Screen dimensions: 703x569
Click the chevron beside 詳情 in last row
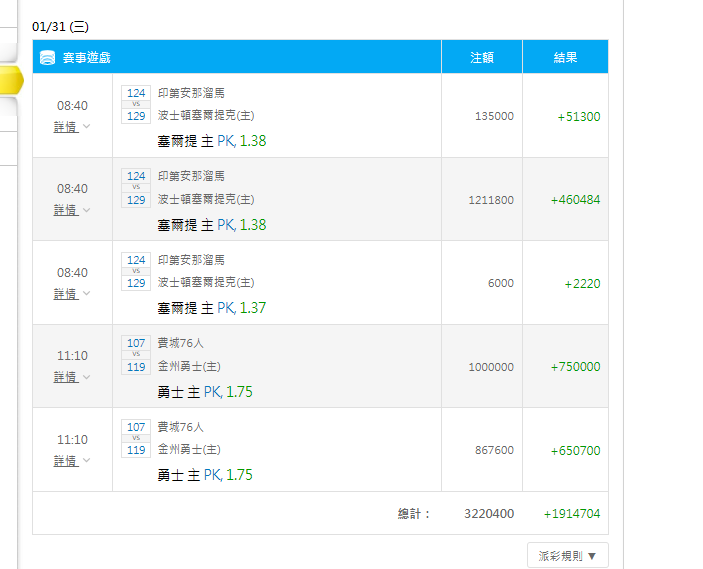coord(87,460)
